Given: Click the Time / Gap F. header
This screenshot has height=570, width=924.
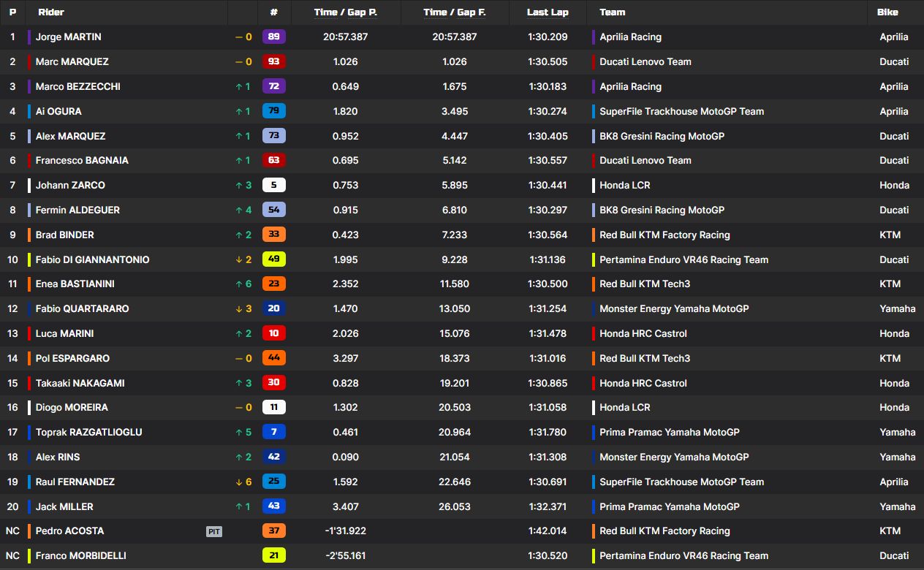Looking at the screenshot, I should (455, 12).
